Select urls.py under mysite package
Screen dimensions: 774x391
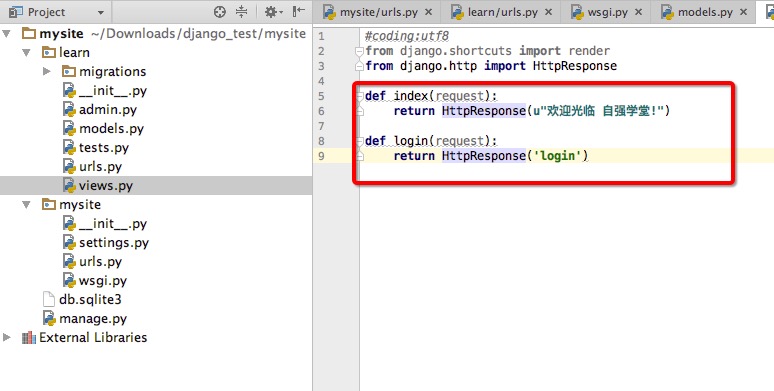pos(100,262)
